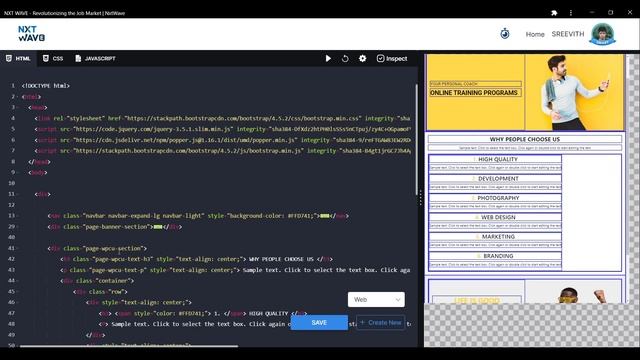The height and width of the screenshot is (360, 640).
Task: Reset code using the refresh icon
Action: (x=345, y=58)
